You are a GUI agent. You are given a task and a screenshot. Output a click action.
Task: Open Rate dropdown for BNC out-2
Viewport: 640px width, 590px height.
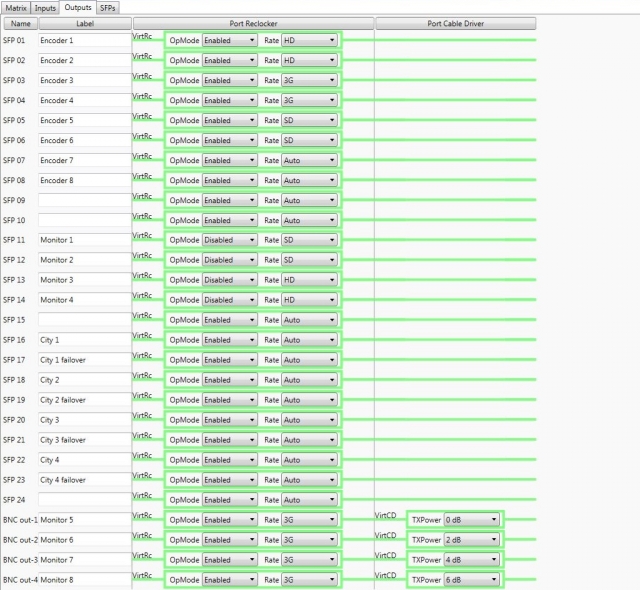pos(309,540)
